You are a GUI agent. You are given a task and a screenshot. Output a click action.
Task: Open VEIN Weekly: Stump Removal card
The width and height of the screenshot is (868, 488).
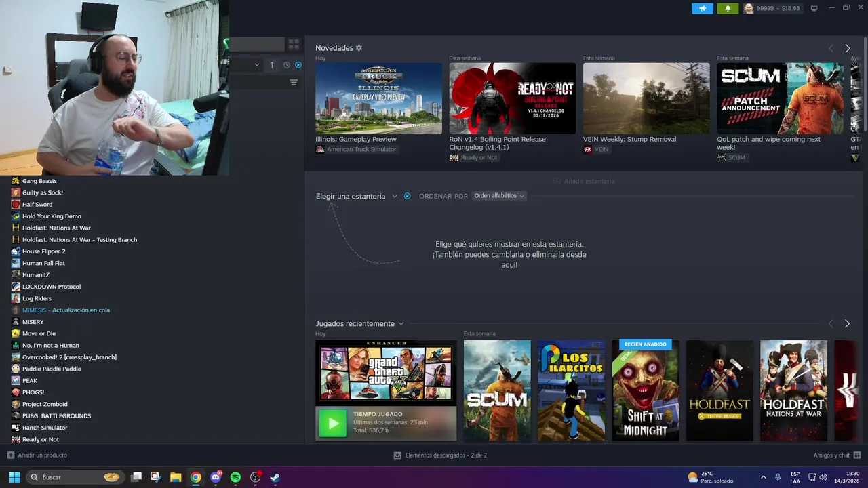(x=646, y=98)
